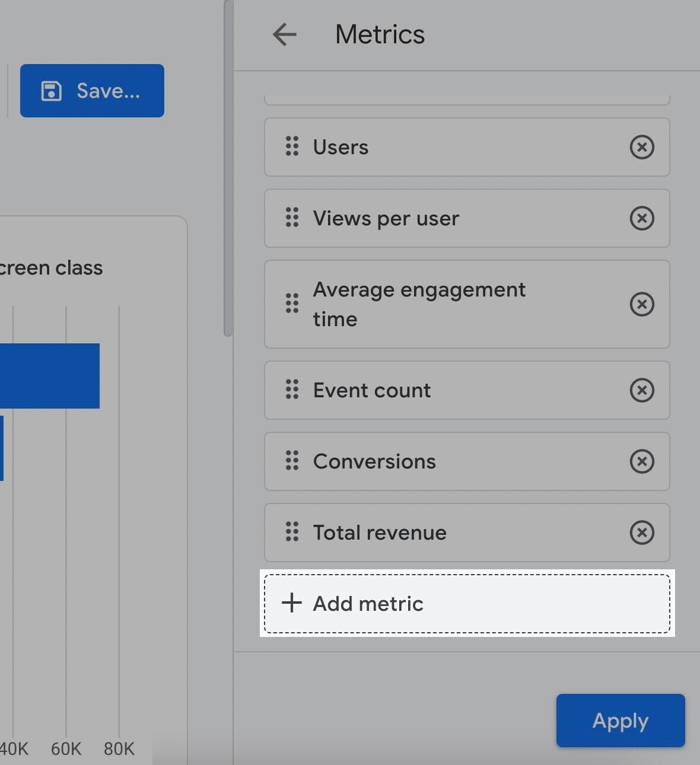Grab the Users drag handle

coord(292,146)
